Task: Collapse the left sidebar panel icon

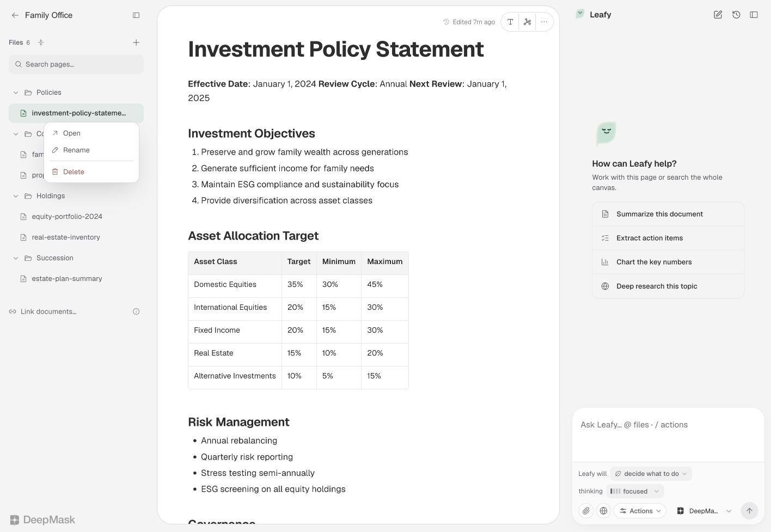Action: 136,15
